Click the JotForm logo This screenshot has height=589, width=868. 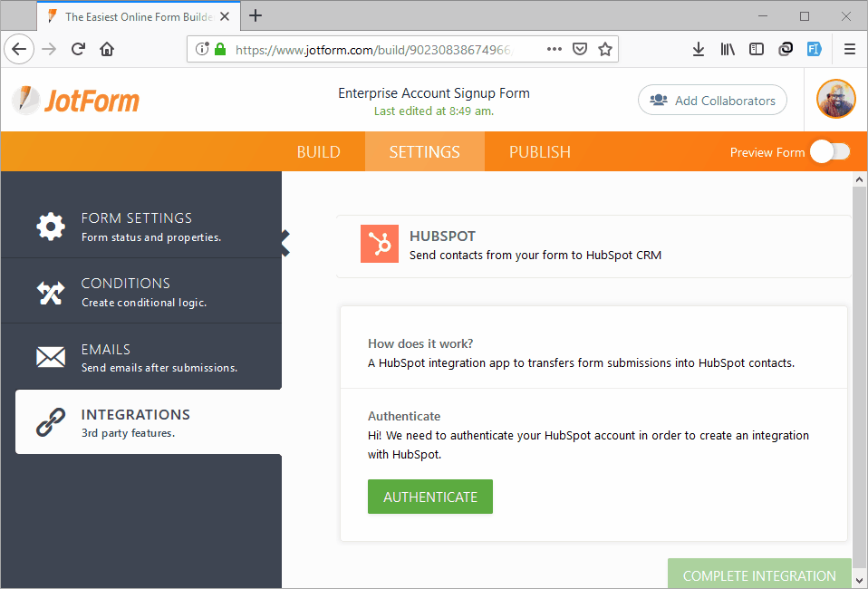point(75,101)
